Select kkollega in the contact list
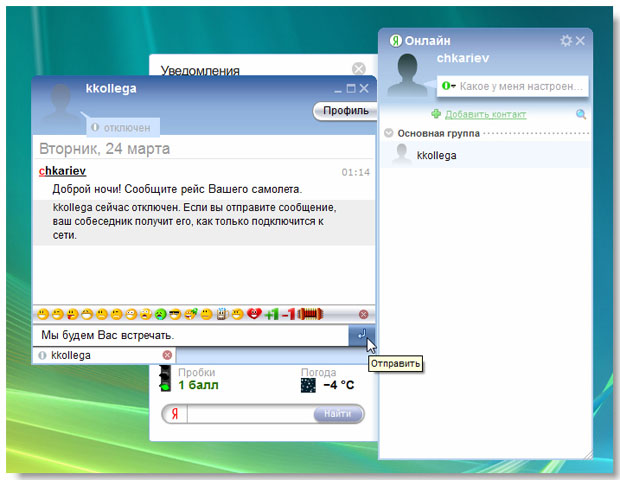The height and width of the screenshot is (480, 620). tap(486, 155)
